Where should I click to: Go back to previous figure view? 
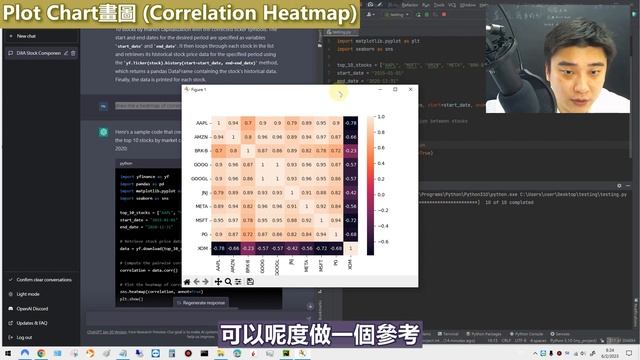click(196, 282)
